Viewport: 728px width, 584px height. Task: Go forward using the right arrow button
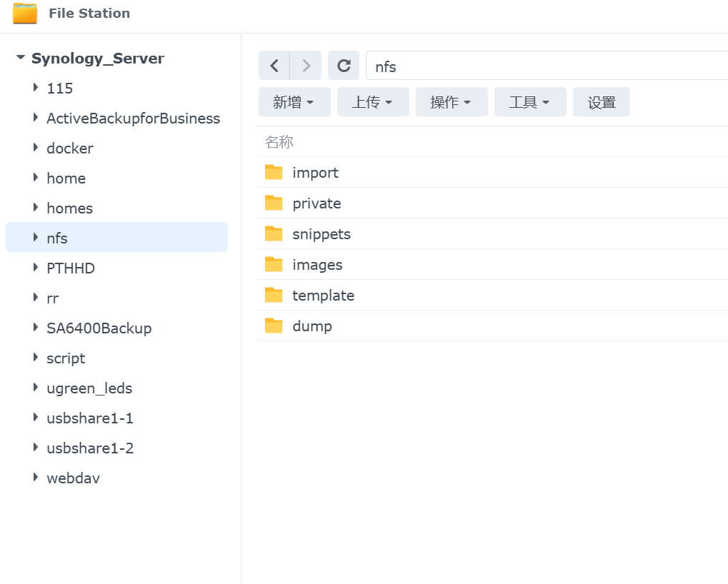(306, 66)
